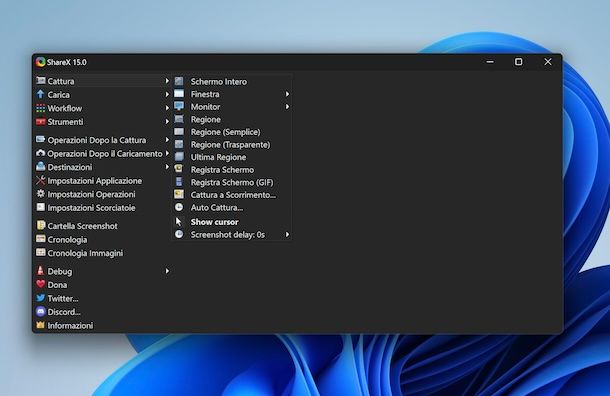Click the Cronologia Immagini icon
Image resolution: width=610 pixels, height=396 pixels.
click(x=40, y=253)
